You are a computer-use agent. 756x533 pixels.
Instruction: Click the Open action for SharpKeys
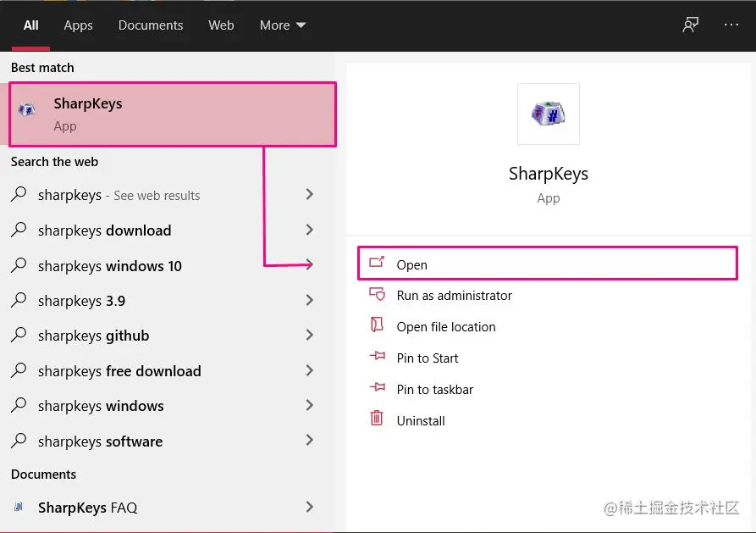tap(548, 264)
